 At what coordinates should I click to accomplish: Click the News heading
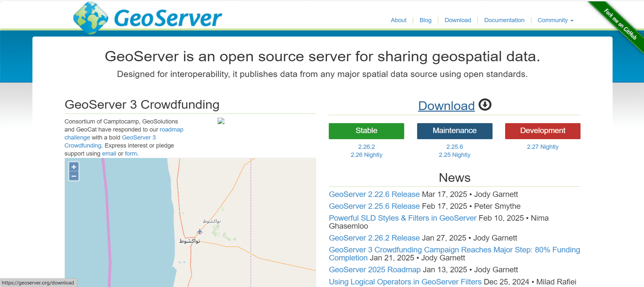(x=454, y=178)
